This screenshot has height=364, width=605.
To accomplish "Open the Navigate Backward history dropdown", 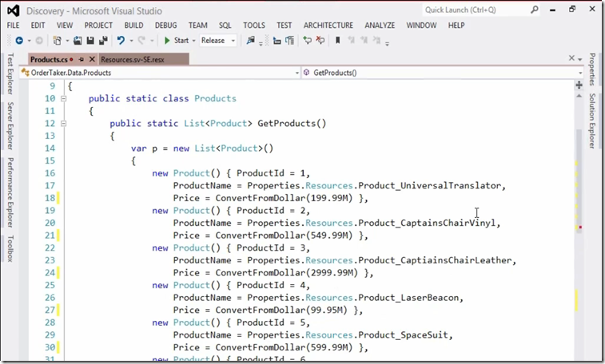I will tap(29, 41).
